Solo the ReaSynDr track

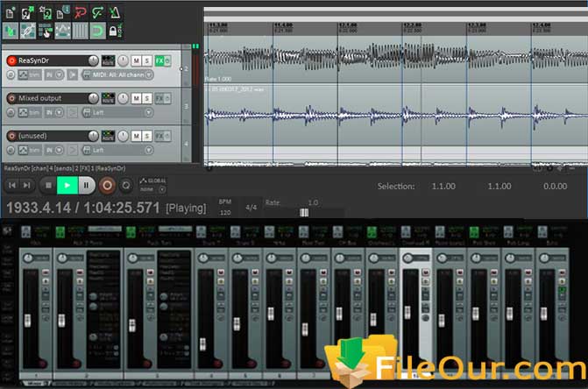(147, 60)
